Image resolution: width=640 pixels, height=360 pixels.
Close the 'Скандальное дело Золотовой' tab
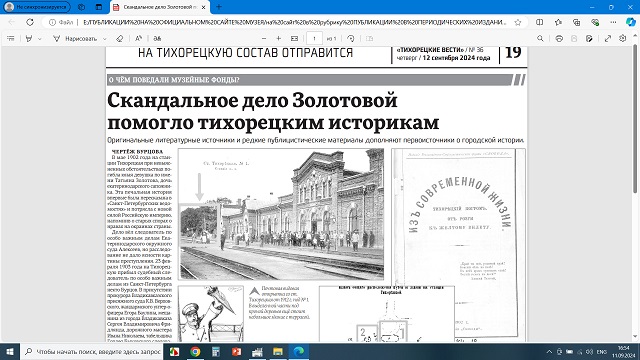pyautogui.click(x=204, y=7)
